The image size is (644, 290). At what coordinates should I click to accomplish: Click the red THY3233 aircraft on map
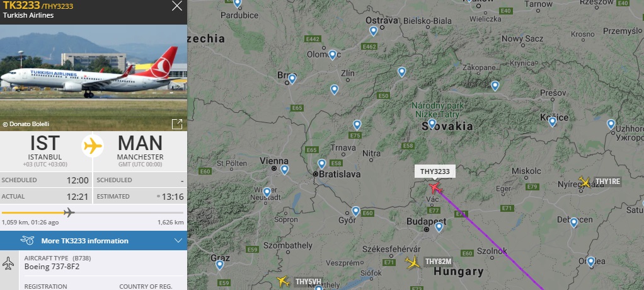(435, 188)
